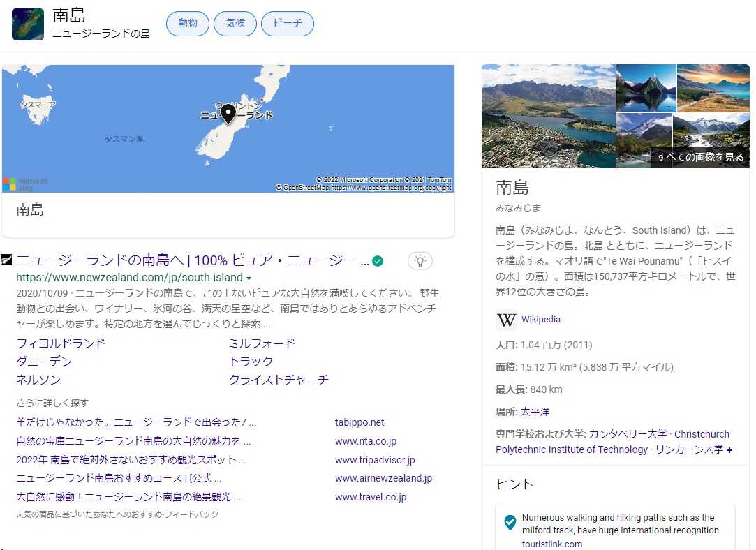Click the green verified checkmark badge
756x550 pixels.
pos(378,261)
